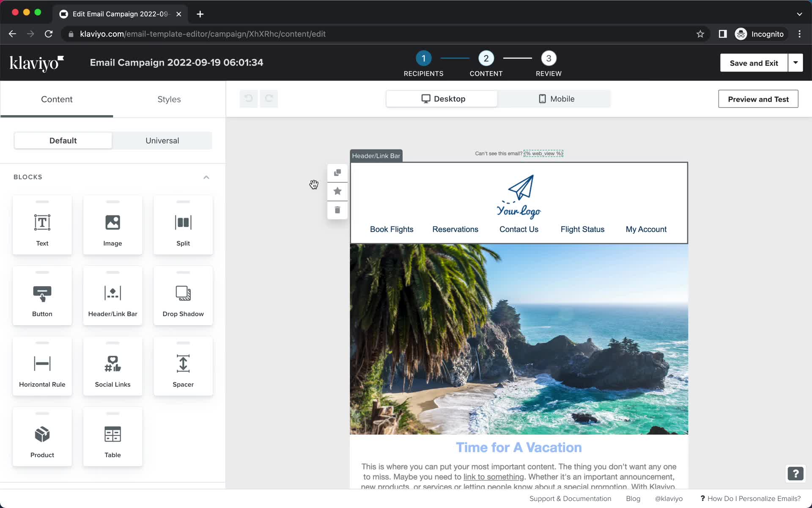Click the Preview and Test button
The height and width of the screenshot is (508, 812).
click(759, 98)
